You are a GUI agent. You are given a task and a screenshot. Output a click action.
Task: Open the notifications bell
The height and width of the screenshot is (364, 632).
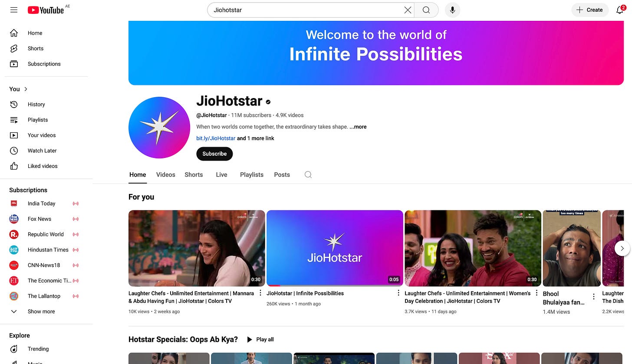point(620,10)
